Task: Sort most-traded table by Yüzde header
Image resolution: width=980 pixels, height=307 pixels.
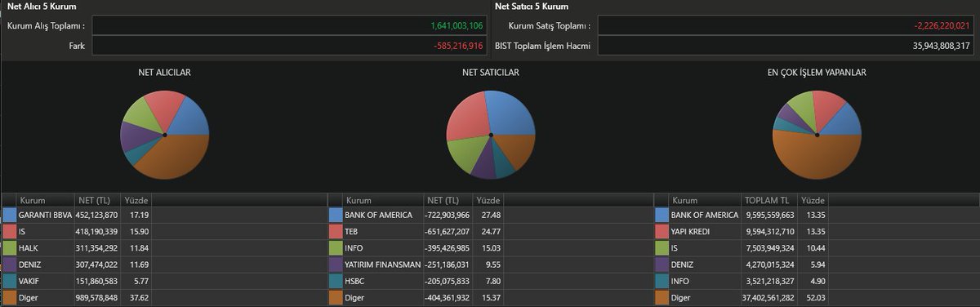Action: coord(813,200)
